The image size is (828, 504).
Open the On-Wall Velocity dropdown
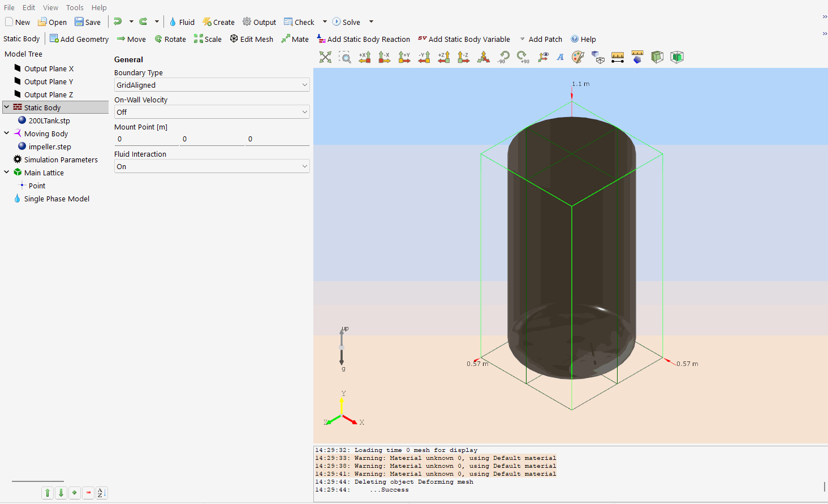point(212,112)
